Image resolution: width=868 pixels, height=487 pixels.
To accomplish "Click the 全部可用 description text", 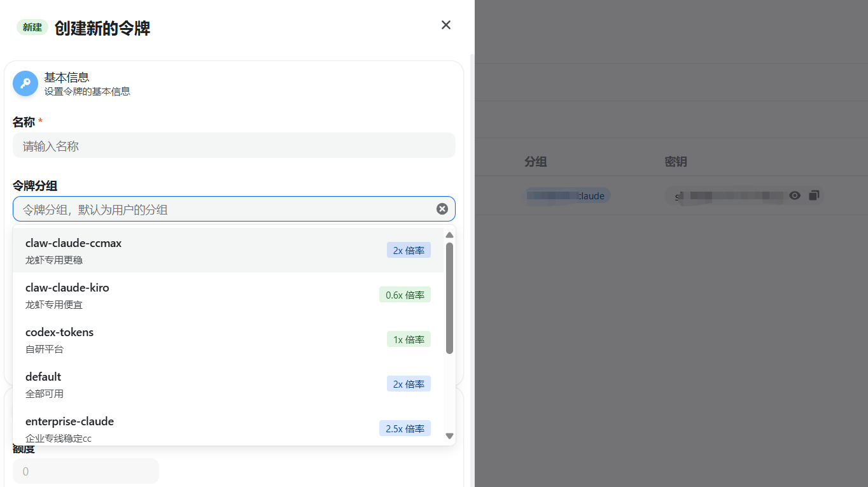I will [45, 393].
